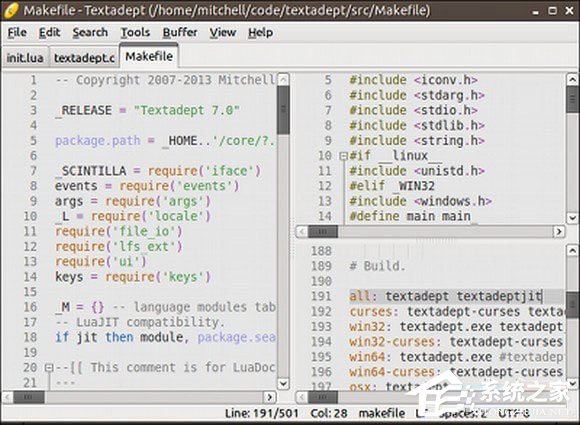Open the Help menu

pyautogui.click(x=261, y=33)
